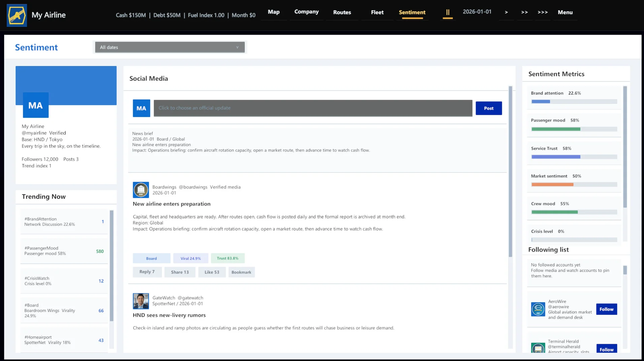Open the headline 'HND sees new-livery rumors'

coord(169,315)
